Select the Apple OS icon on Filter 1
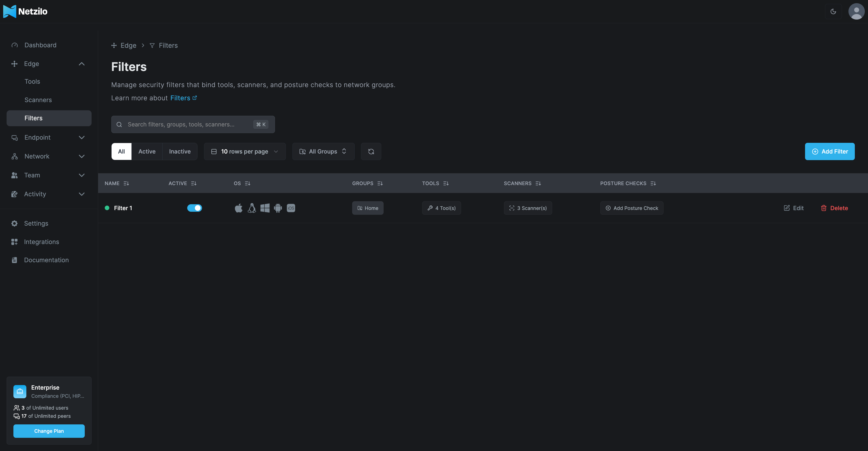Viewport: 868px width, 451px height. 239,208
